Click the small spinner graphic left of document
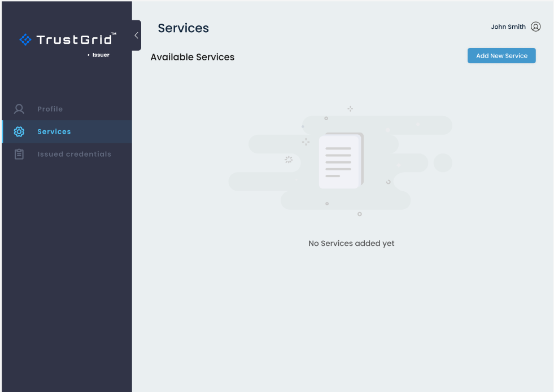 click(289, 160)
